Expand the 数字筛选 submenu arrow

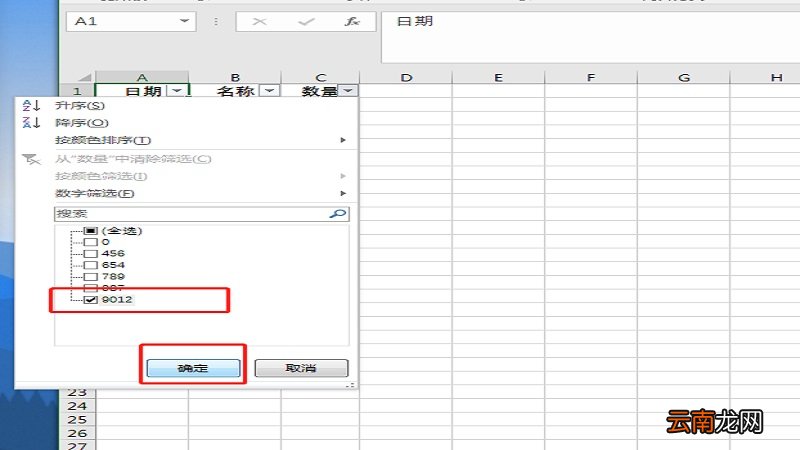point(343,193)
